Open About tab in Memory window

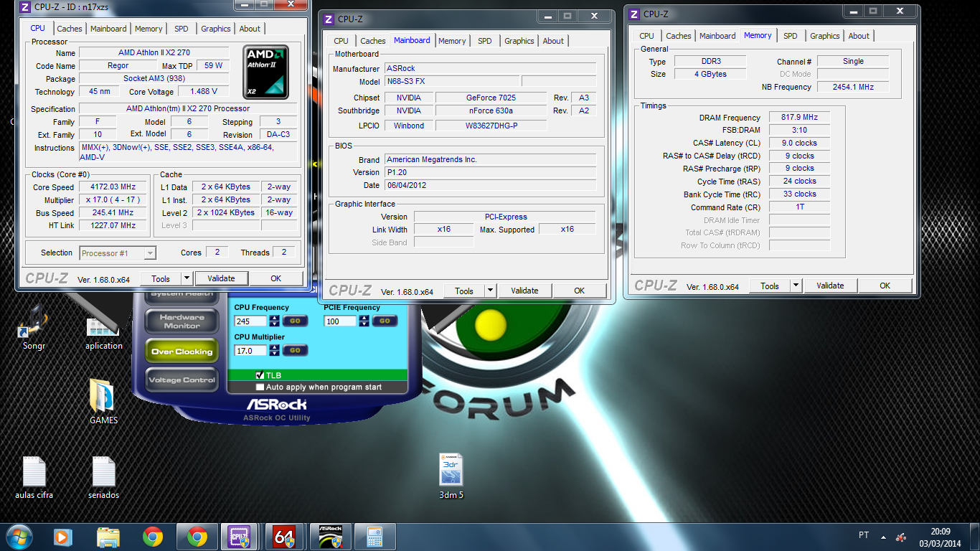click(859, 36)
